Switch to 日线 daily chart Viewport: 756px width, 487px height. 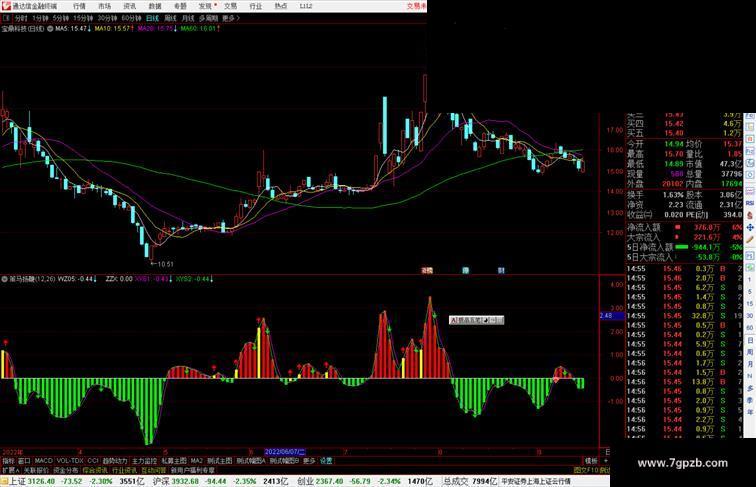[152, 18]
